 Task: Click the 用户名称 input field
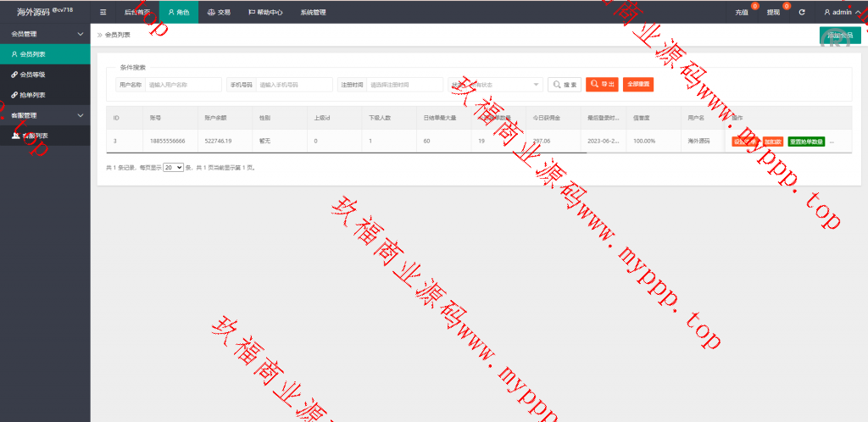pos(181,85)
